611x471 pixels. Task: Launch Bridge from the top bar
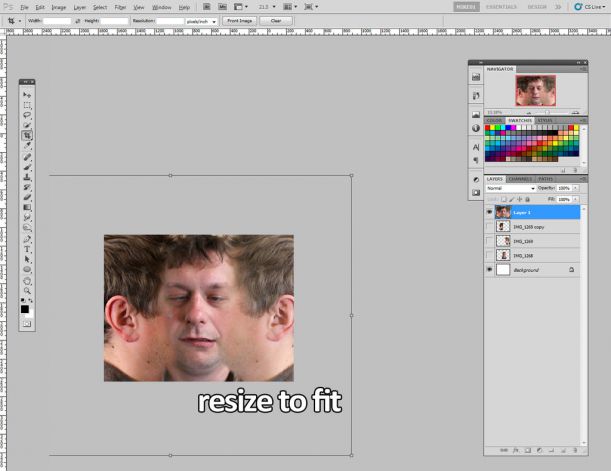[207, 7]
